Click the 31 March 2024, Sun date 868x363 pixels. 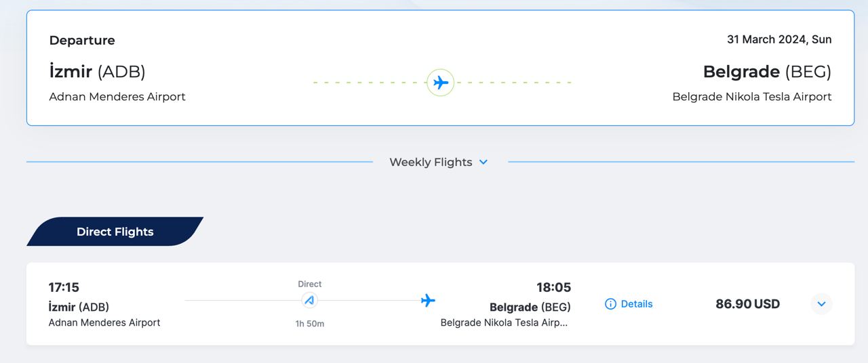click(779, 39)
